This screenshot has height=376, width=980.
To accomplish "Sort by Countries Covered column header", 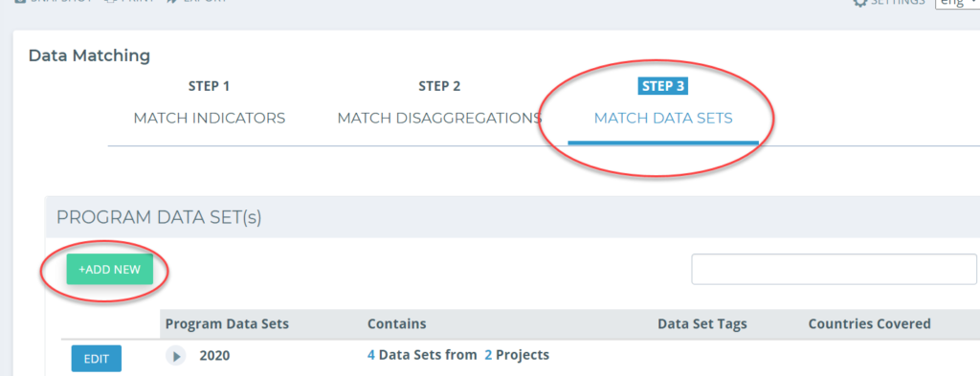I will point(869,324).
